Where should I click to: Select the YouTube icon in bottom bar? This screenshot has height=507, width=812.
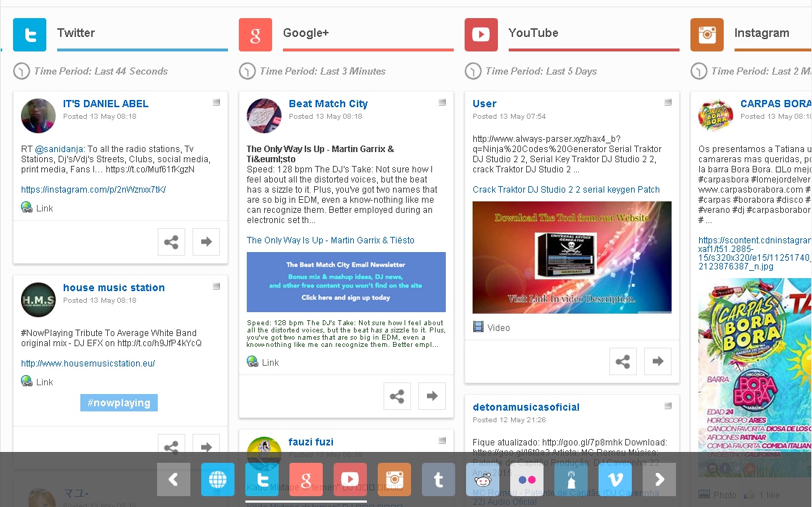tap(350, 479)
